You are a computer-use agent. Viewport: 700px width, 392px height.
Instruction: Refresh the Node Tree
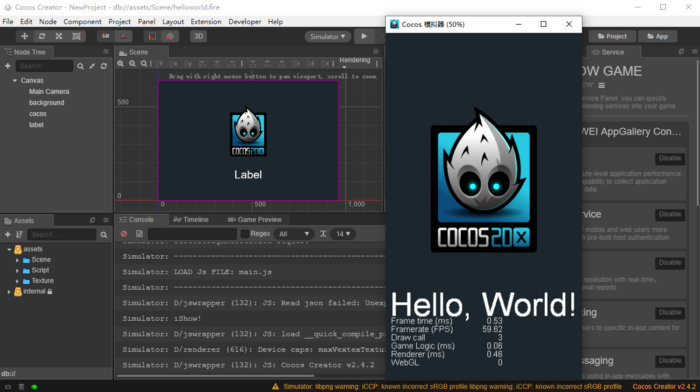(x=104, y=66)
